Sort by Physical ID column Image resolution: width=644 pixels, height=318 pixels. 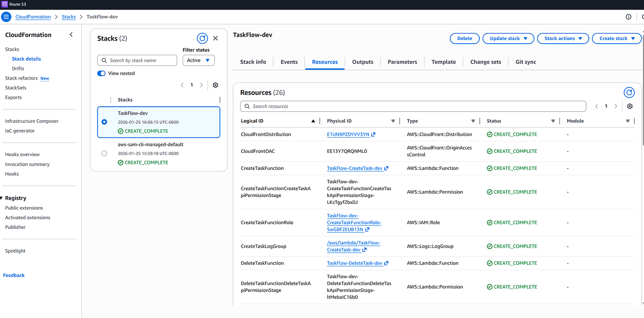click(x=393, y=121)
